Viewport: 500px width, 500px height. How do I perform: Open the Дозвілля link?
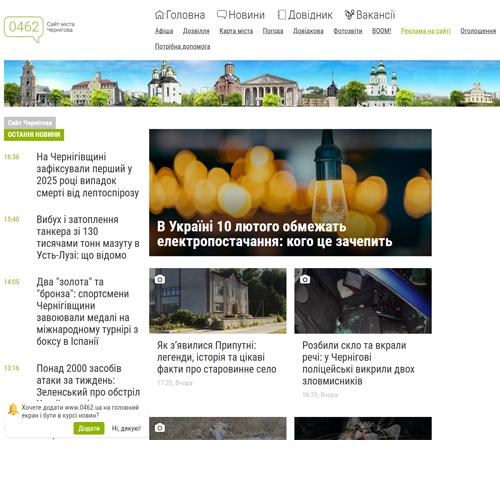click(x=196, y=31)
